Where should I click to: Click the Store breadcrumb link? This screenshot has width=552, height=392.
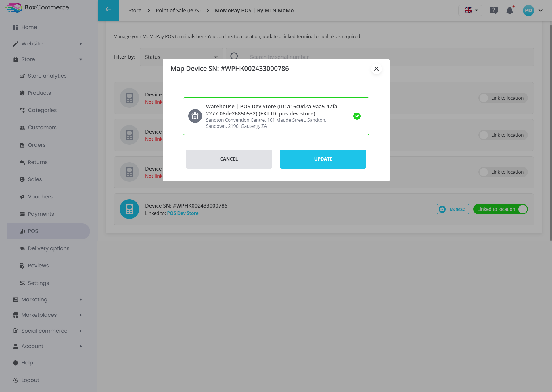click(x=135, y=10)
